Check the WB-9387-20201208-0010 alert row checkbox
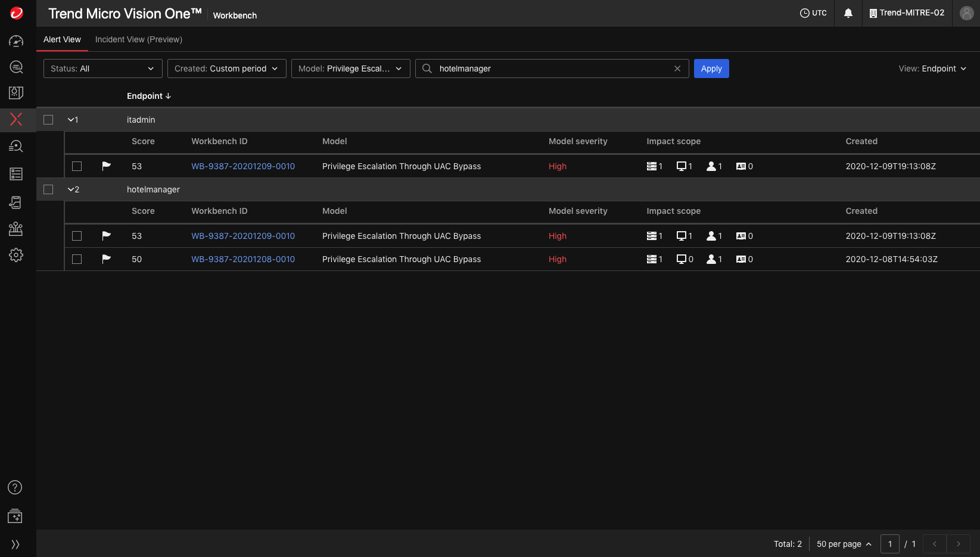The image size is (980, 557). coord(77,259)
